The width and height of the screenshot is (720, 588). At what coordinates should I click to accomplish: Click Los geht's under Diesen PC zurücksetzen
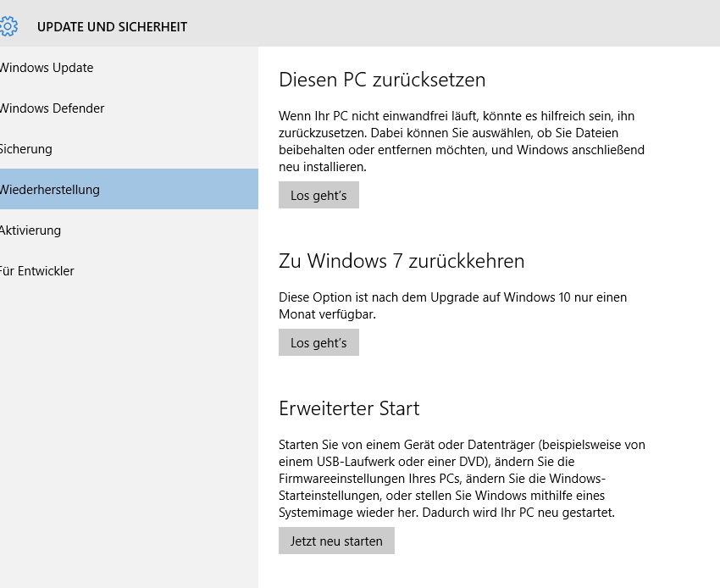[318, 195]
